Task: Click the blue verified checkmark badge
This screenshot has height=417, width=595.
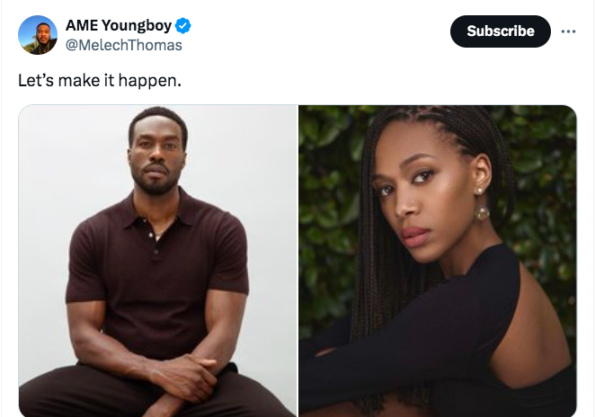Action: click(183, 26)
